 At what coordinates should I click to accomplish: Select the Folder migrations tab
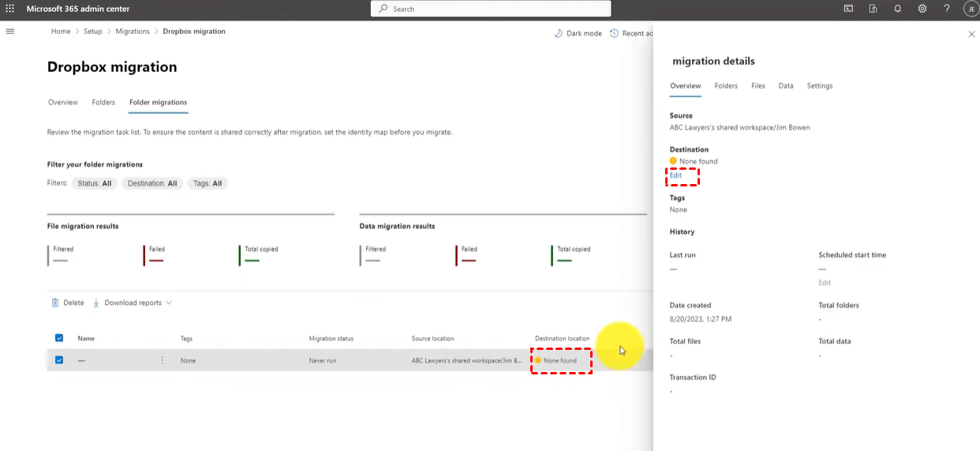point(159,102)
